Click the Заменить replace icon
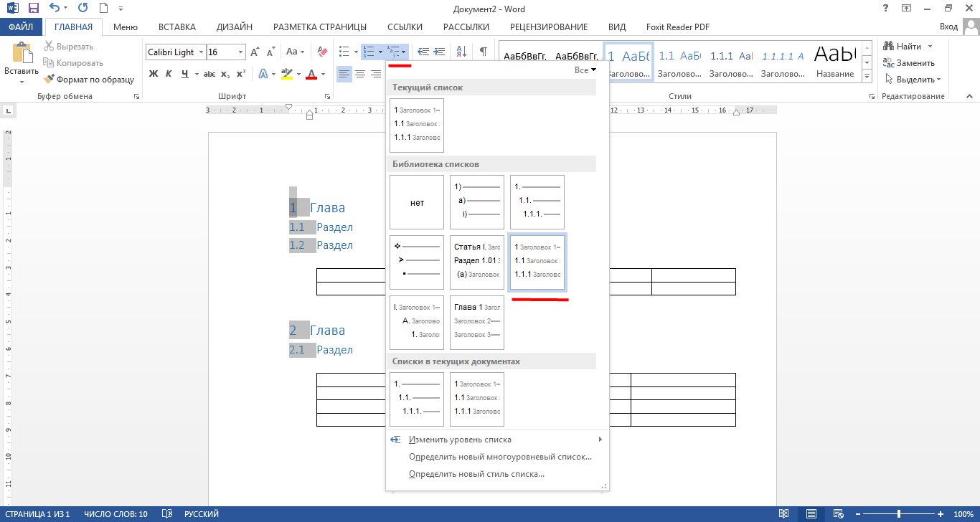This screenshot has width=980, height=522. click(x=909, y=63)
